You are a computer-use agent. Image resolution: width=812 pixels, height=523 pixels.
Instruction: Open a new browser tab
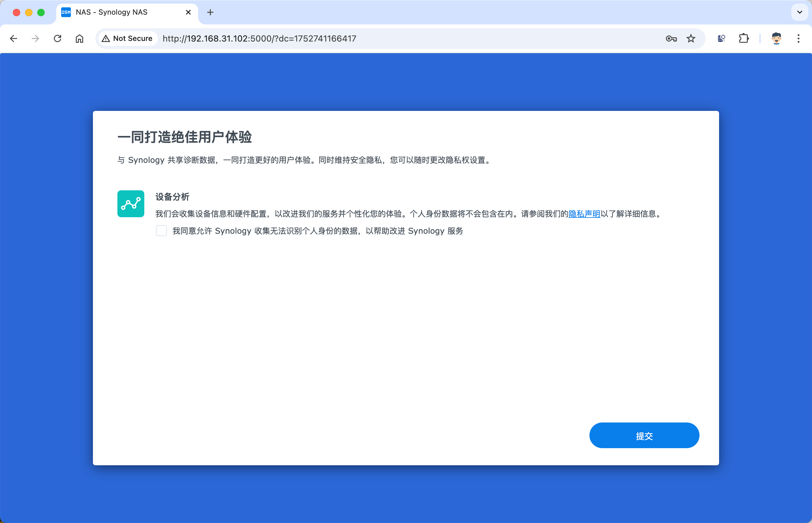click(x=210, y=13)
